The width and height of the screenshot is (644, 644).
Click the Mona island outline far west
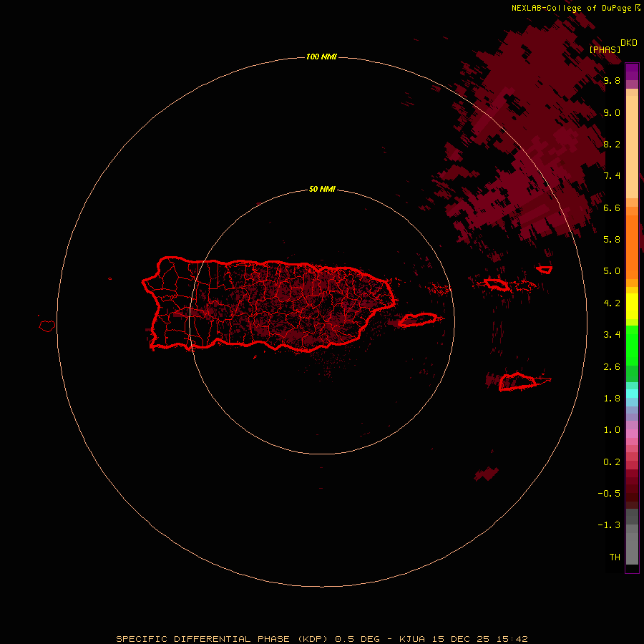click(x=47, y=326)
